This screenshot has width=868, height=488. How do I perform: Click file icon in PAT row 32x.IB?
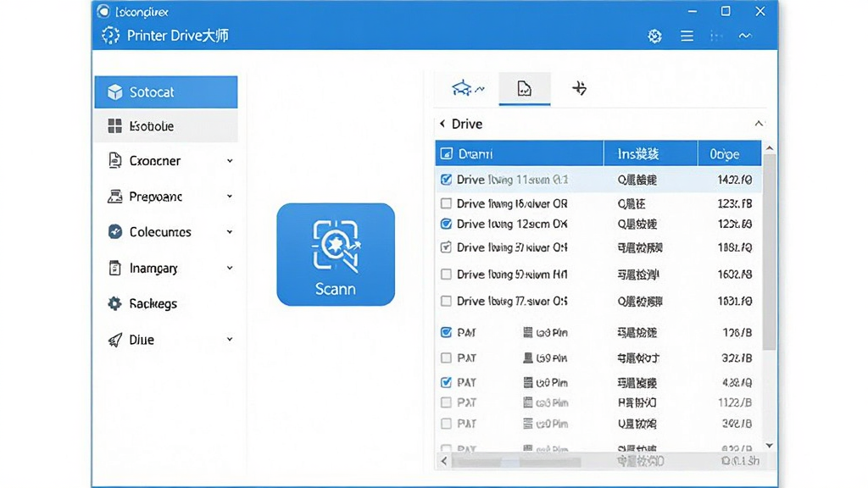(x=527, y=358)
